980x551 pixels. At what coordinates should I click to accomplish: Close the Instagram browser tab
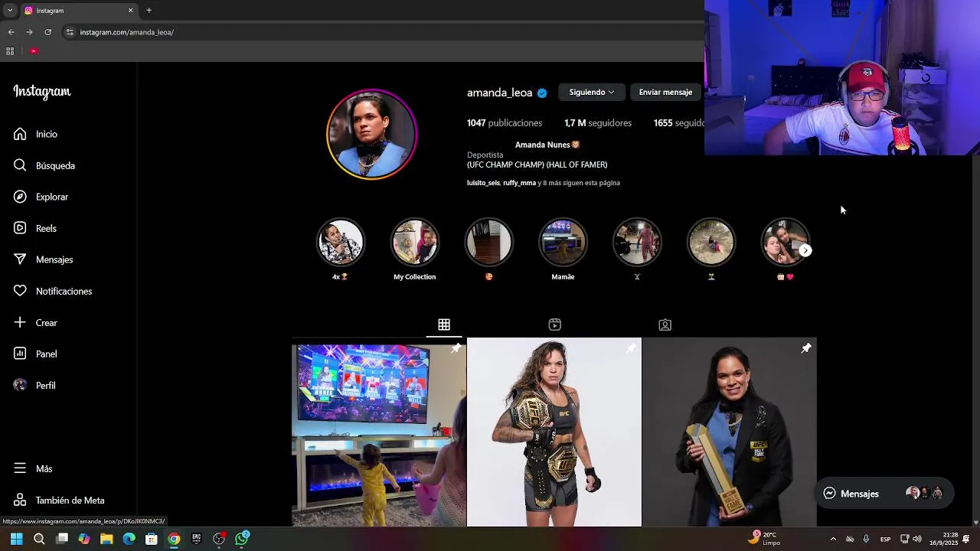[130, 11]
